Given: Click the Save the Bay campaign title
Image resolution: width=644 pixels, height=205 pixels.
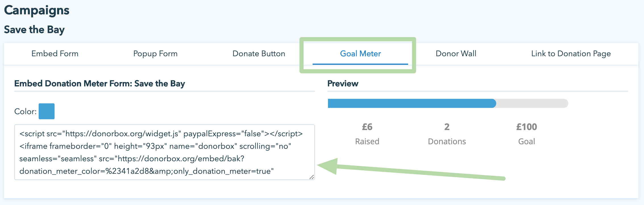Looking at the screenshot, I should click(x=34, y=30).
